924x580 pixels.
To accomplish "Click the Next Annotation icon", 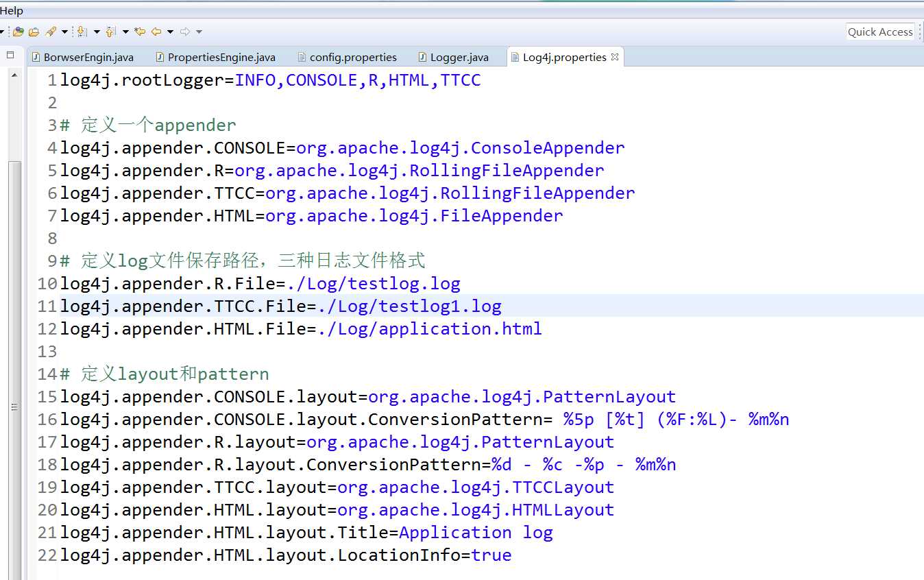I will click(82, 32).
